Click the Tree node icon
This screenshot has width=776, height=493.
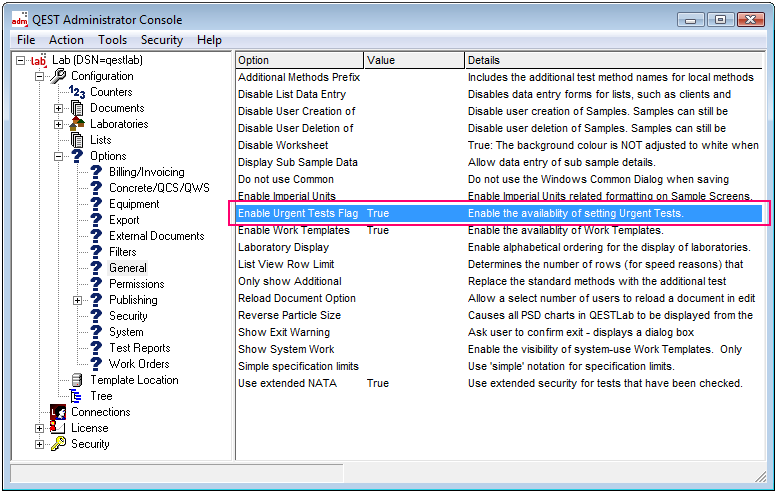(77, 396)
